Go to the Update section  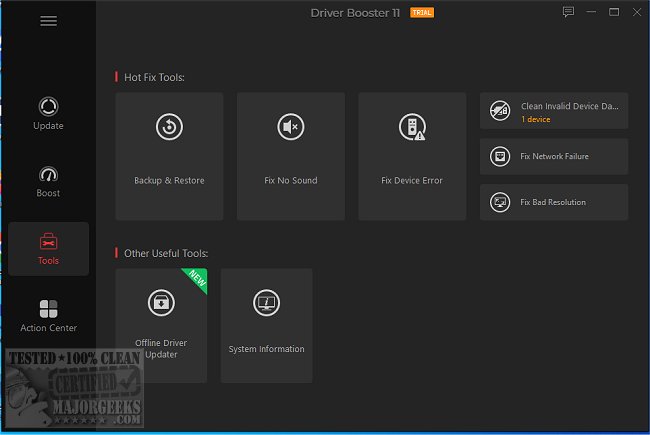tap(48, 114)
